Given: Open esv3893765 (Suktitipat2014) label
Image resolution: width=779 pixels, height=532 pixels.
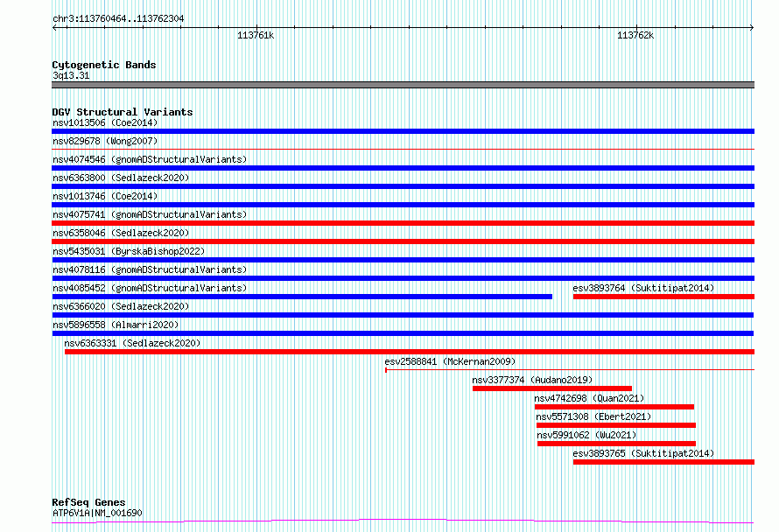Looking at the screenshot, I should click(x=643, y=453).
